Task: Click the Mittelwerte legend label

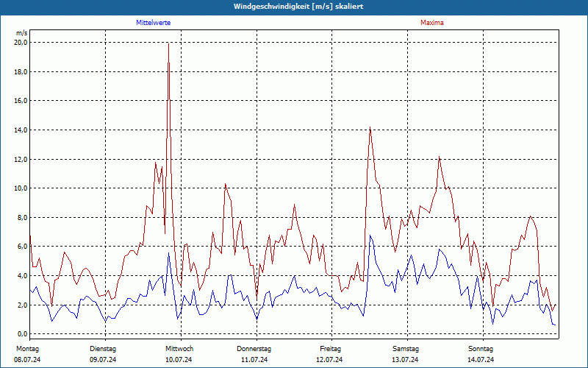Action: [154, 23]
